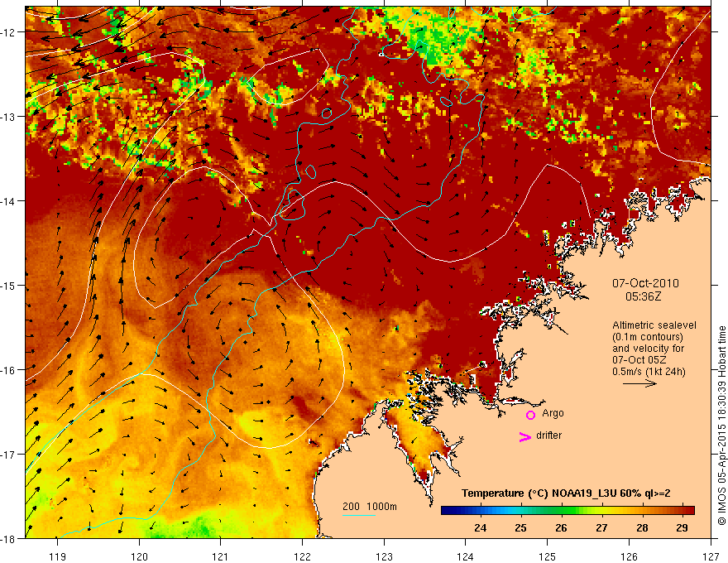Click the 'Argo' legend label

point(553,413)
